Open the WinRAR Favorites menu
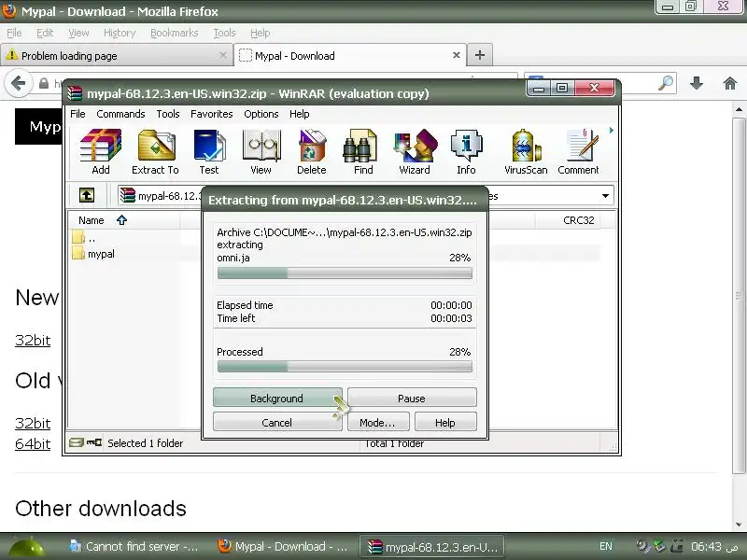 coord(212,114)
